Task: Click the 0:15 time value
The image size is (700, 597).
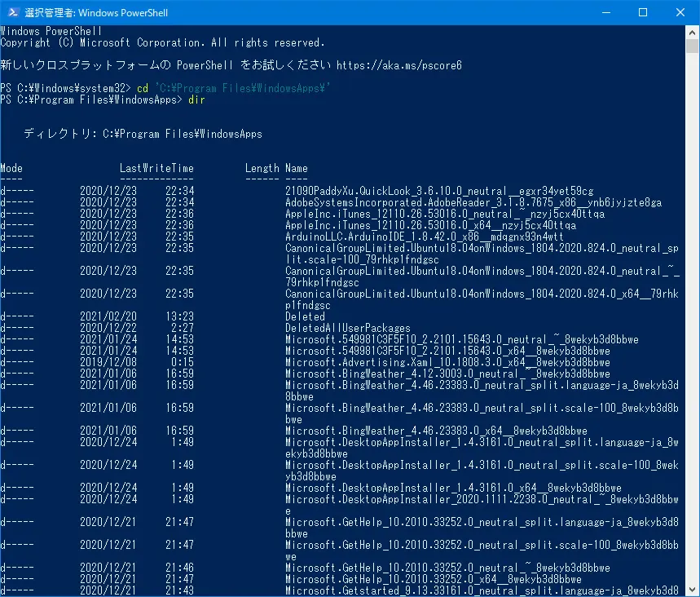Action: click(x=183, y=362)
